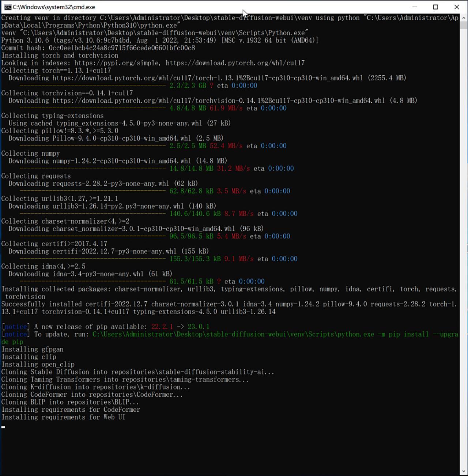Click the 'Collecting numpy' line
This screenshot has height=476, width=468.
point(31,153)
